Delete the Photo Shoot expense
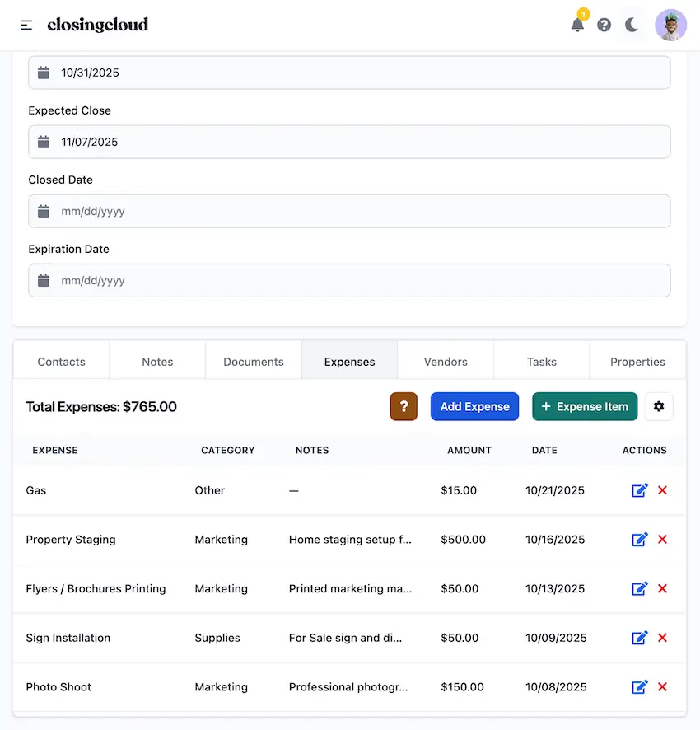This screenshot has height=730, width=700. tap(662, 687)
